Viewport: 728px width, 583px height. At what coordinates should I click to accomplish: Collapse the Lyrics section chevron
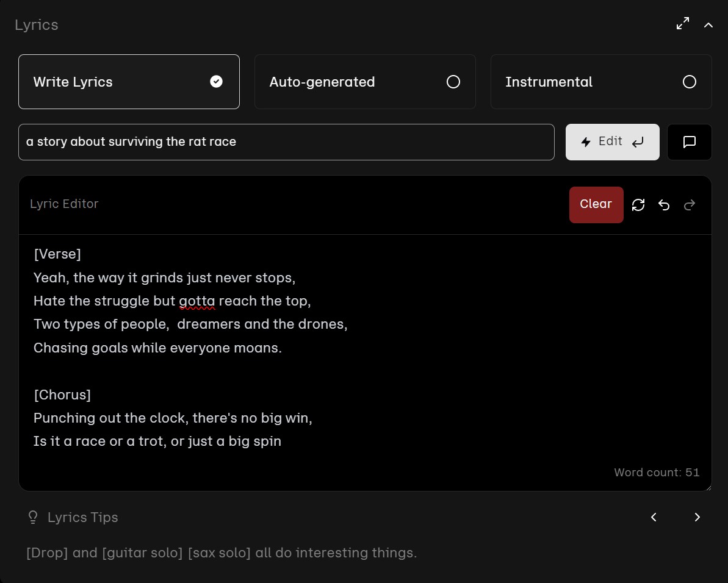(708, 25)
